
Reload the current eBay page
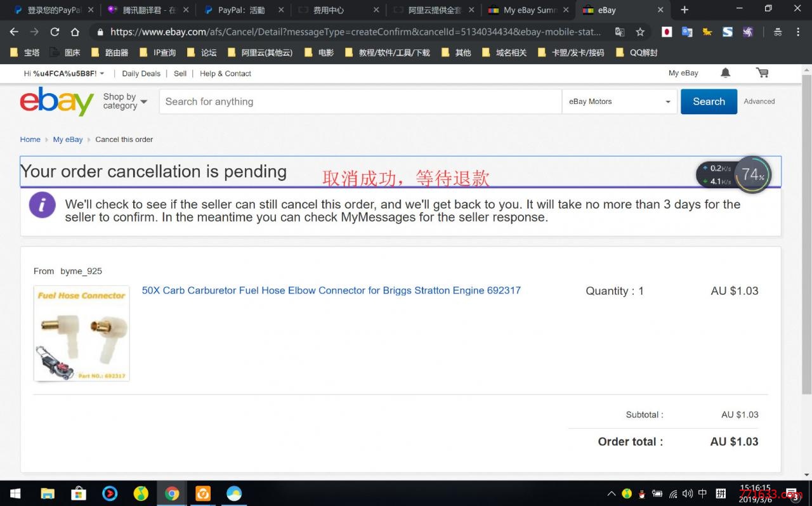55,32
